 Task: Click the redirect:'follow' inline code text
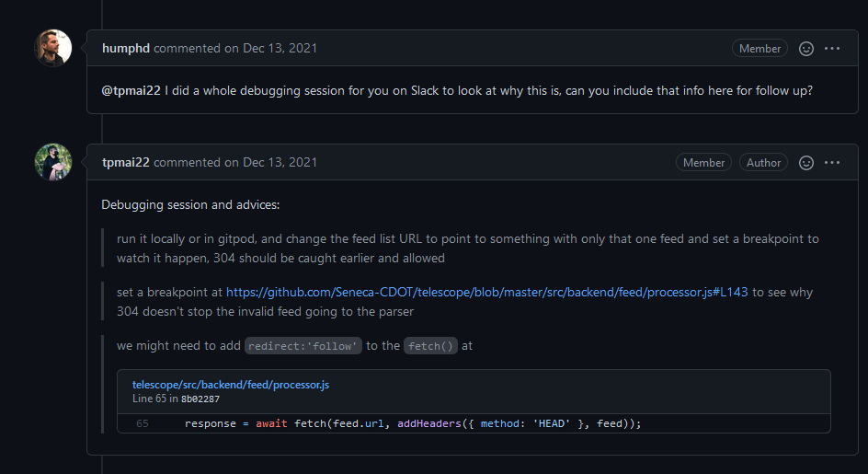[303, 347]
